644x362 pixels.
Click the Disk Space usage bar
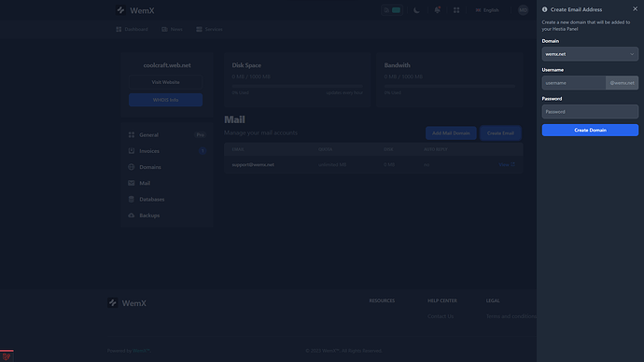coord(298,86)
